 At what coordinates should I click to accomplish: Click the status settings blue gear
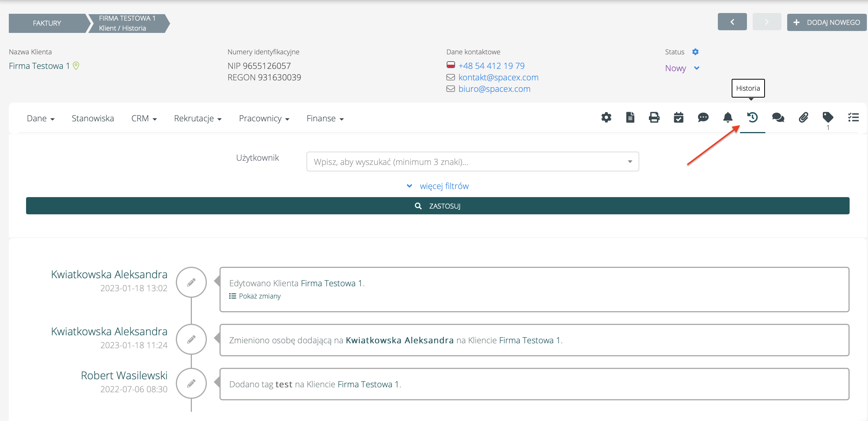tap(695, 52)
